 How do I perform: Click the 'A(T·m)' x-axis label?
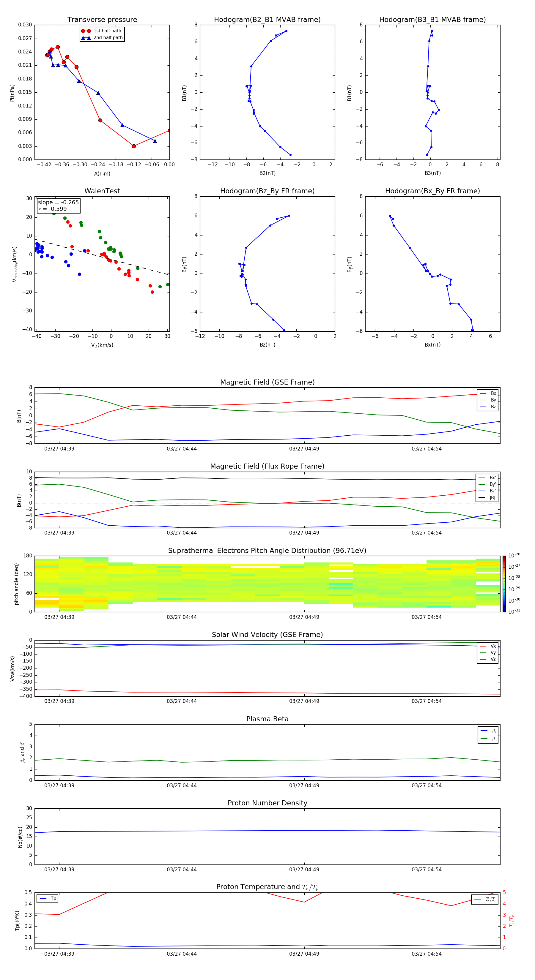tap(102, 174)
